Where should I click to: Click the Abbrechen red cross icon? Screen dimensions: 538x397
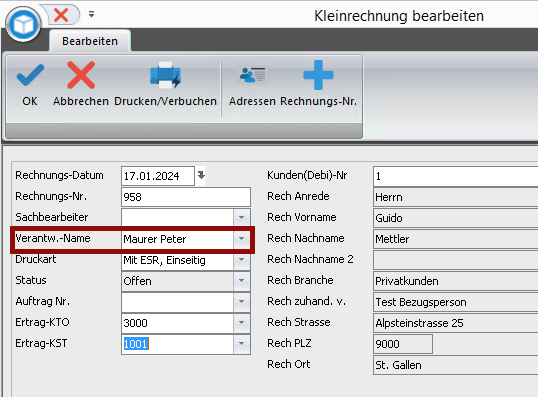coord(81,75)
